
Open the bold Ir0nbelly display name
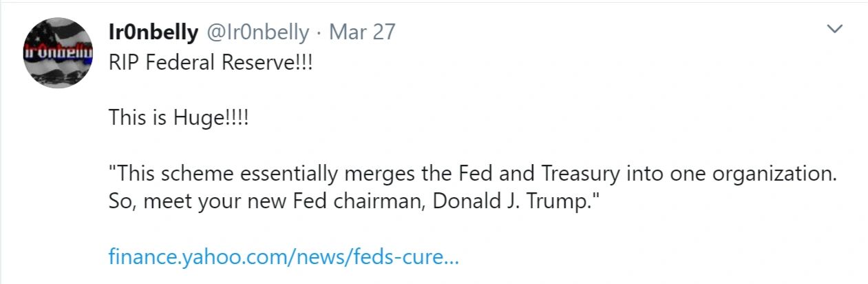pos(154,32)
